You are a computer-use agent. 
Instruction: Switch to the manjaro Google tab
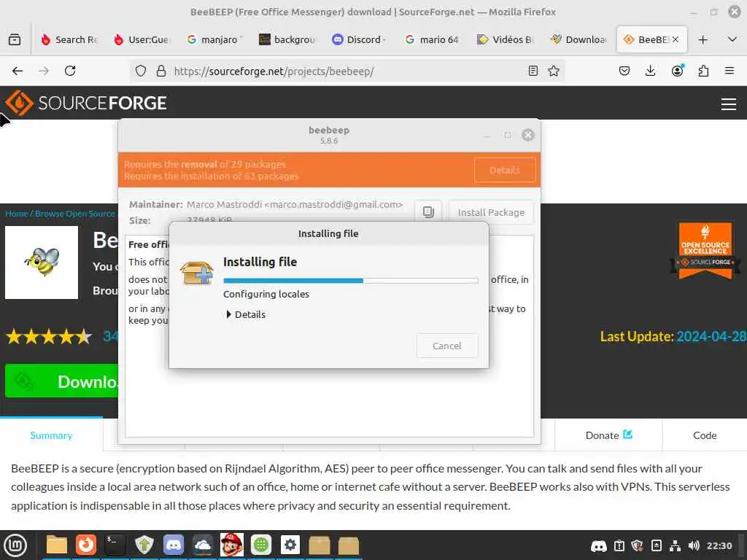click(x=215, y=39)
